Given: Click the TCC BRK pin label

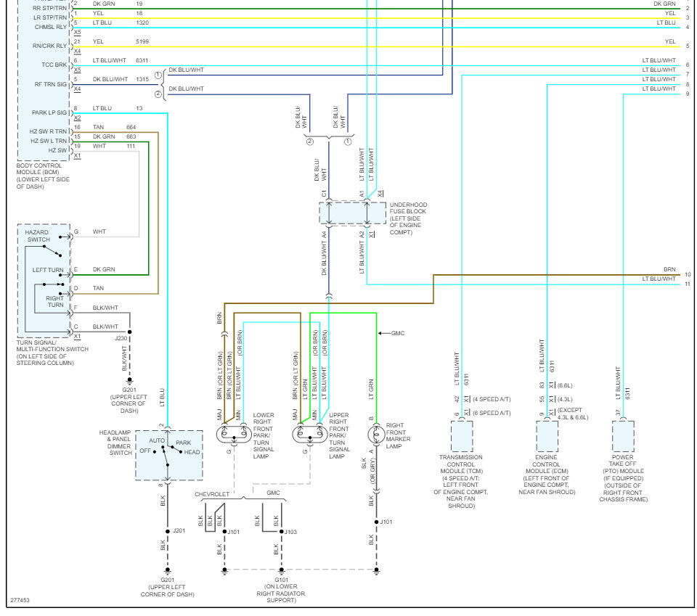Looking at the screenshot, I should coord(54,65).
